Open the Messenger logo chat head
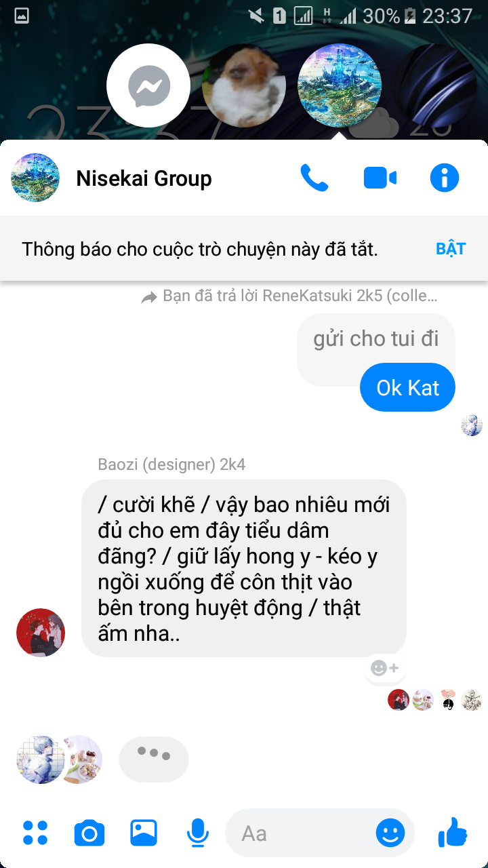Screen dimensions: 488x868 point(149,86)
